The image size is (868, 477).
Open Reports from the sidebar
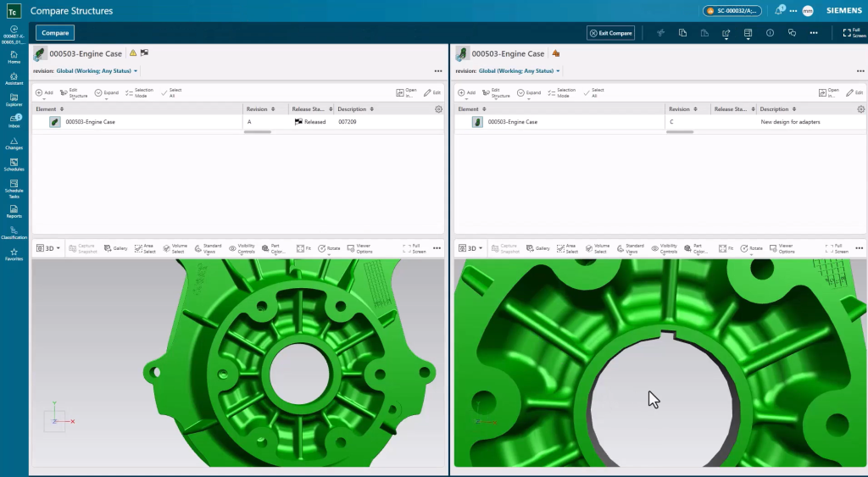click(14, 212)
